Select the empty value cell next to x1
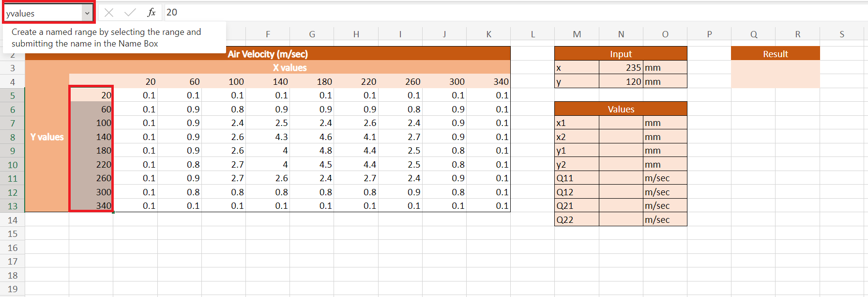868x297 pixels. [621, 123]
